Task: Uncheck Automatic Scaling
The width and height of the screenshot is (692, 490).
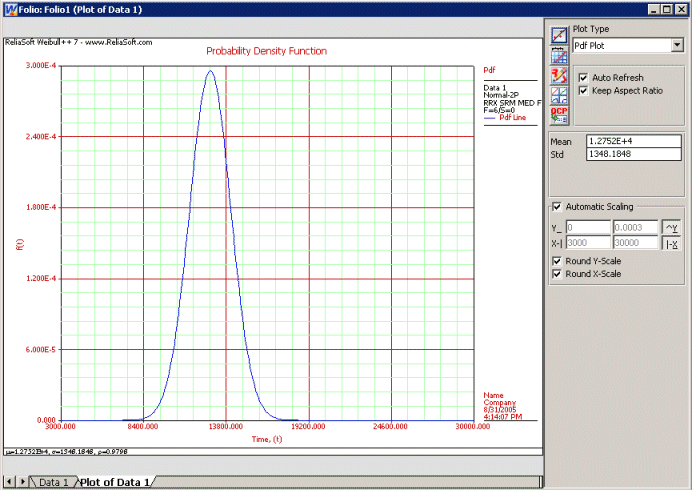Action: pyautogui.click(x=557, y=207)
